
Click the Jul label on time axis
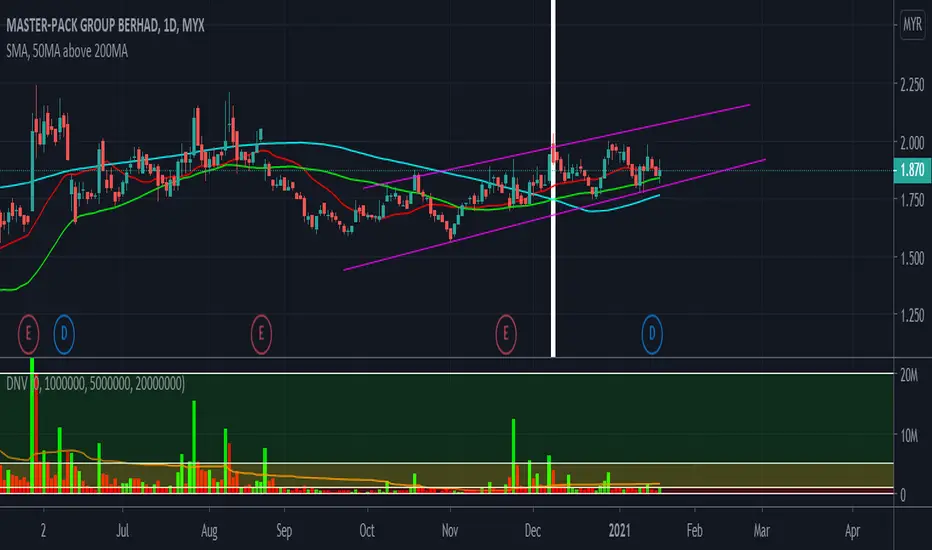122,530
